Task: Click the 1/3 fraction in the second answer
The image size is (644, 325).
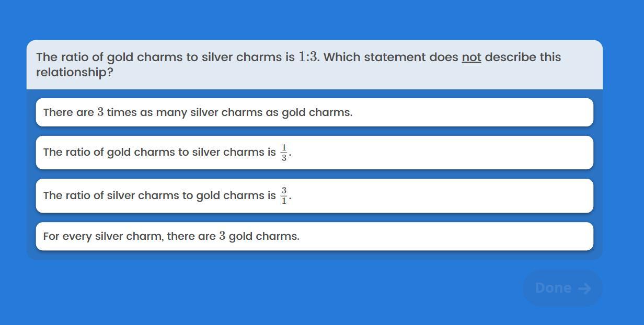Action: tap(284, 153)
